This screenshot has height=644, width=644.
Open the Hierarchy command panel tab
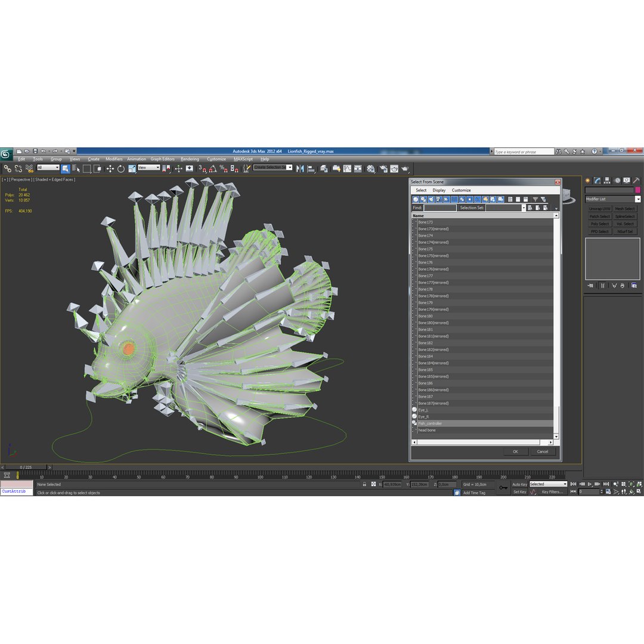click(x=607, y=180)
